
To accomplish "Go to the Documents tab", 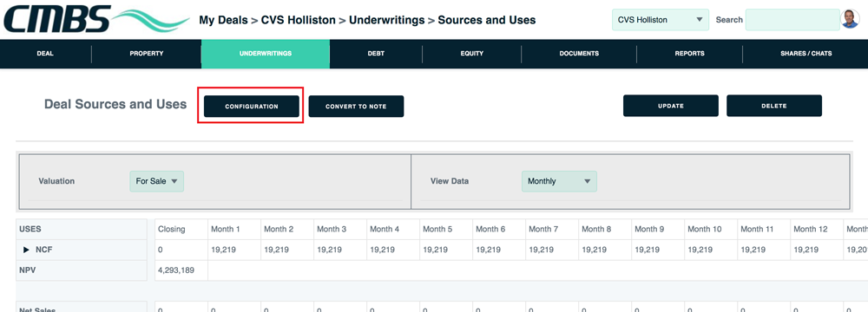I will click(x=579, y=54).
